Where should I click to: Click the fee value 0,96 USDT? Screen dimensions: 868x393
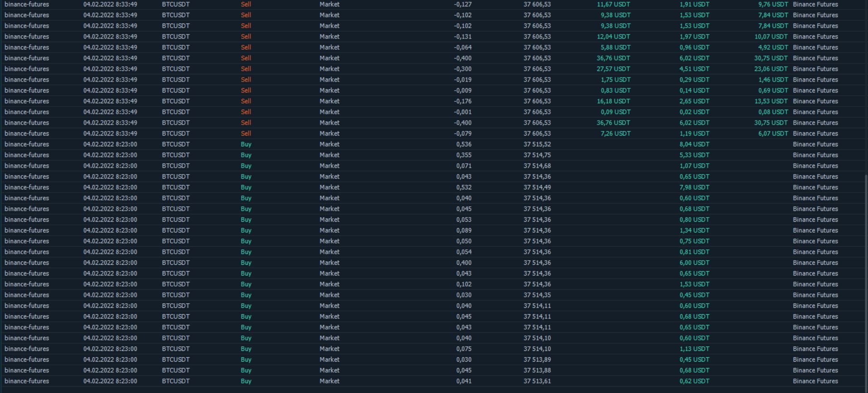(694, 48)
